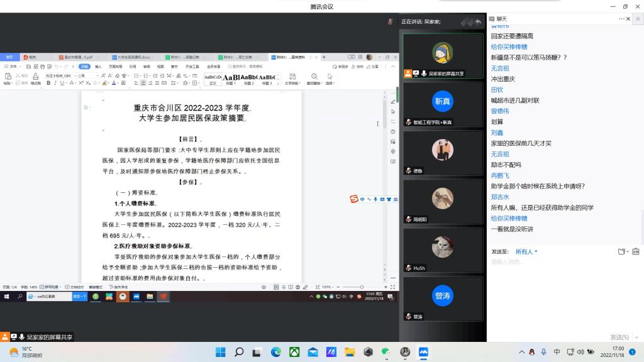Close the chat panel with the X
This screenshot has height=362, width=644.
[629, 19]
